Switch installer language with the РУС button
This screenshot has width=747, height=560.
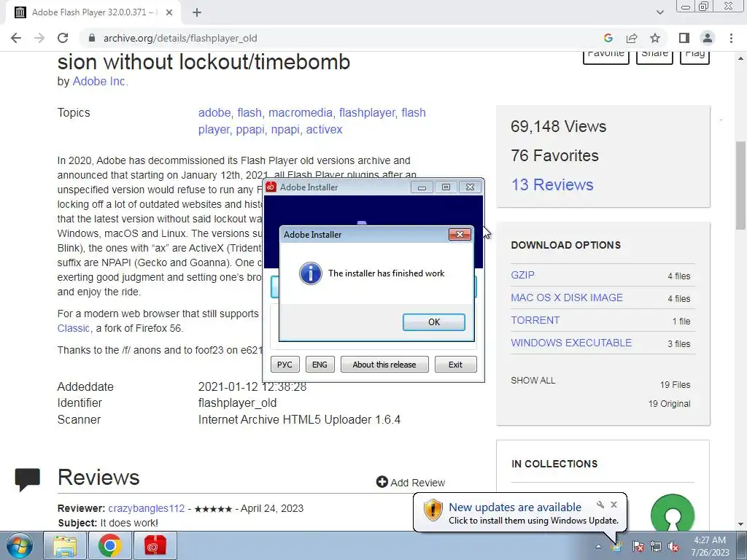pyautogui.click(x=285, y=365)
